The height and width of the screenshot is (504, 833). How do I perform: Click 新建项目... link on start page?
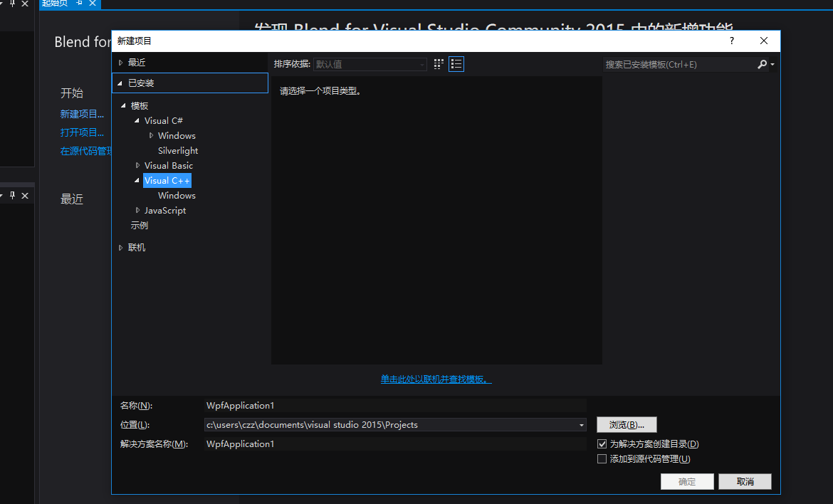click(x=82, y=114)
